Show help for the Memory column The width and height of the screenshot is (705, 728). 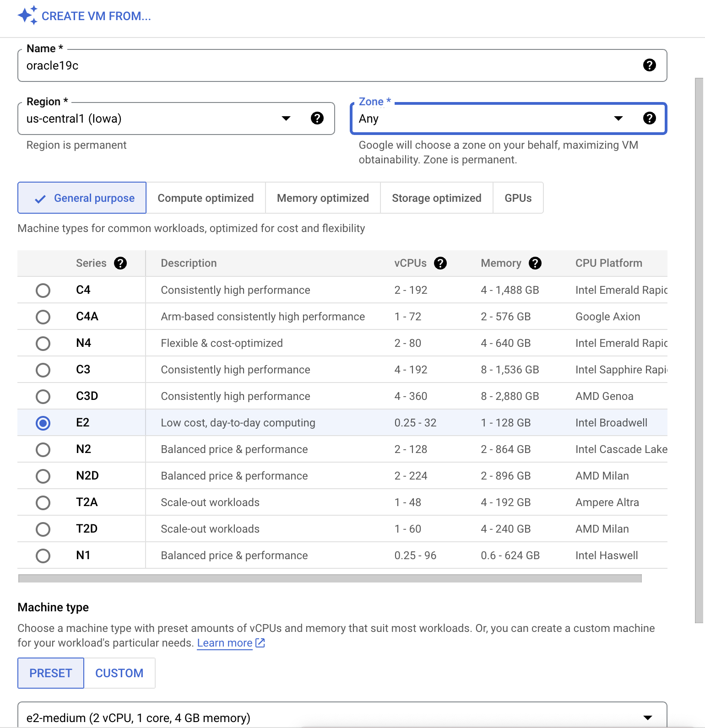pos(535,264)
